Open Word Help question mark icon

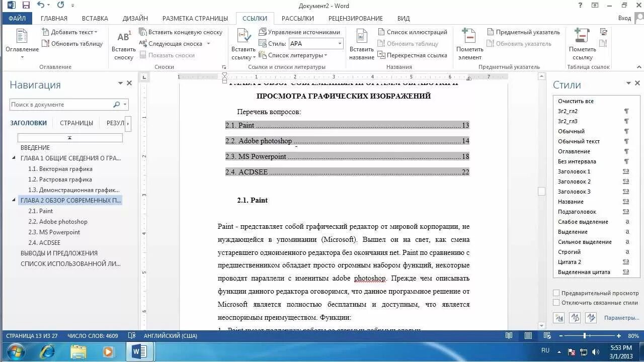[x=580, y=6]
